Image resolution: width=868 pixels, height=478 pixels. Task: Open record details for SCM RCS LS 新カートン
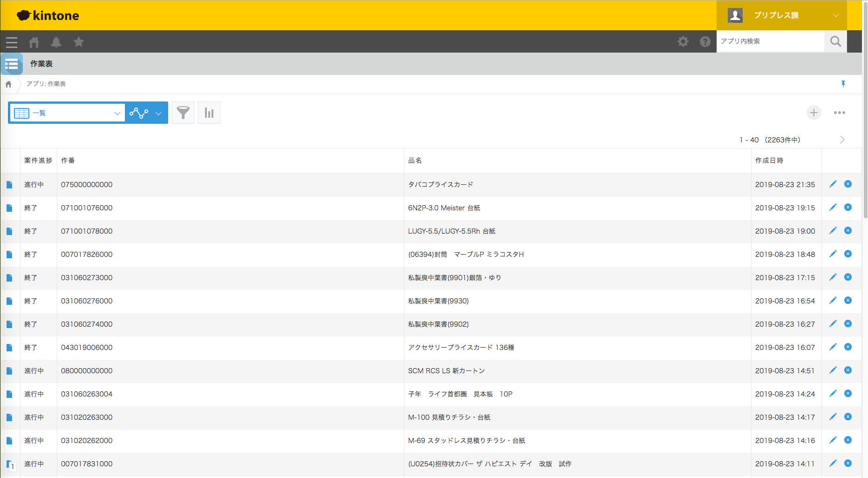point(9,371)
